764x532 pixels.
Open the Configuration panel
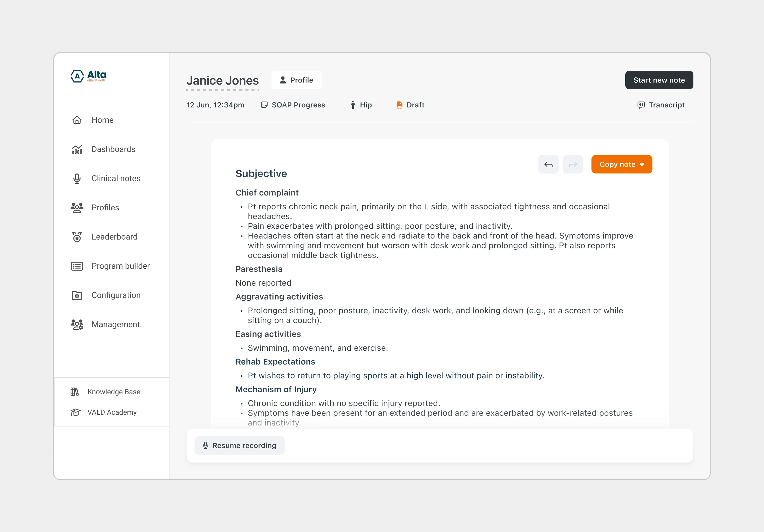tap(116, 295)
